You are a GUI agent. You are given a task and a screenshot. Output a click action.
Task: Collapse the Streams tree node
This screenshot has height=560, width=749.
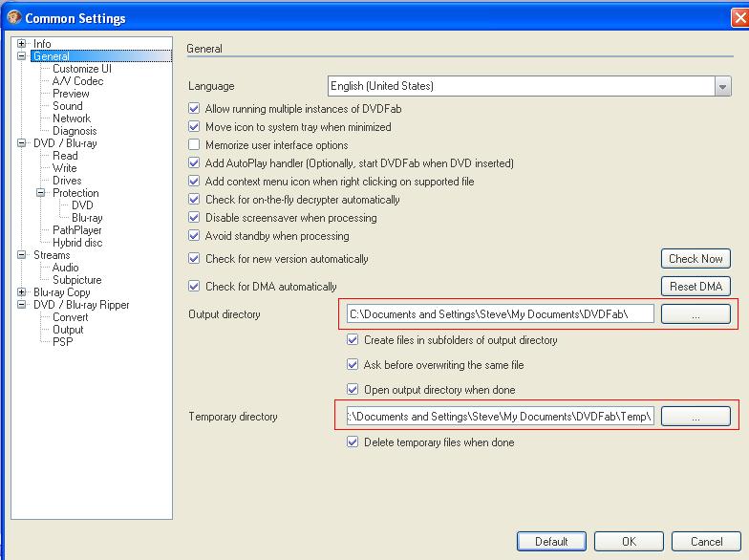point(21,254)
